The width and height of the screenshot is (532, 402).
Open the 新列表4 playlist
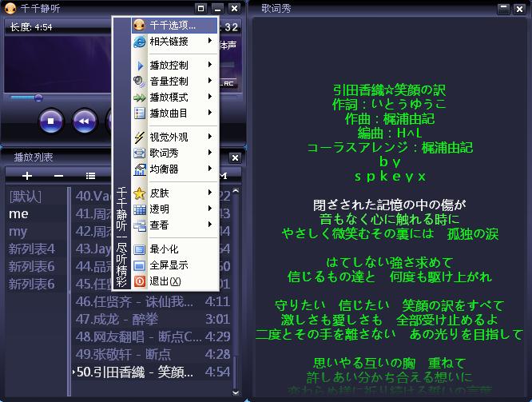pos(32,249)
